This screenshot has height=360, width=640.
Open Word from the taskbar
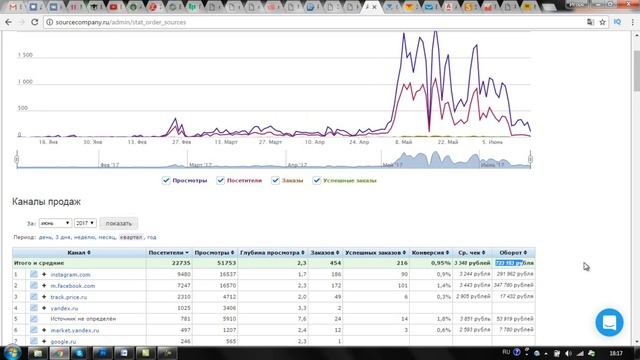(x=123, y=353)
